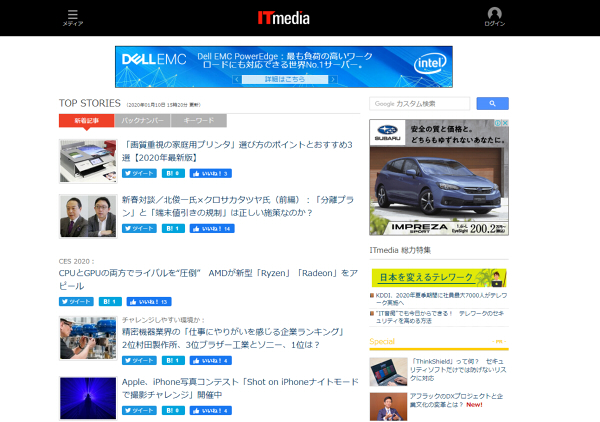Like the 新春対談 article on Facebook
Viewport: 600px width, 422px height.
(x=212, y=228)
